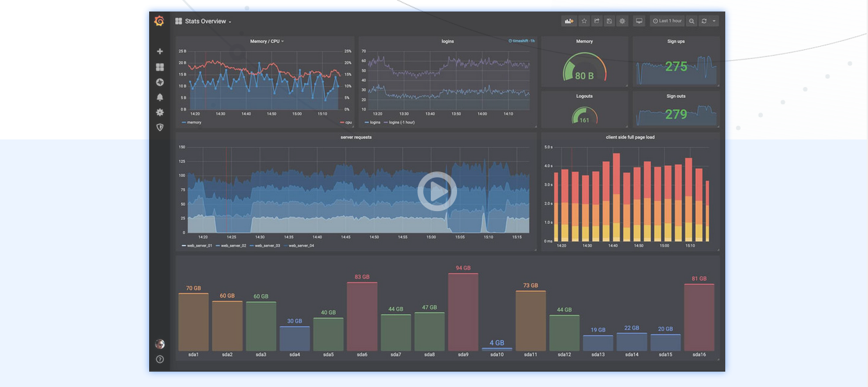868x387 pixels.
Task: Open Alerting via the bell icon
Action: [159, 97]
